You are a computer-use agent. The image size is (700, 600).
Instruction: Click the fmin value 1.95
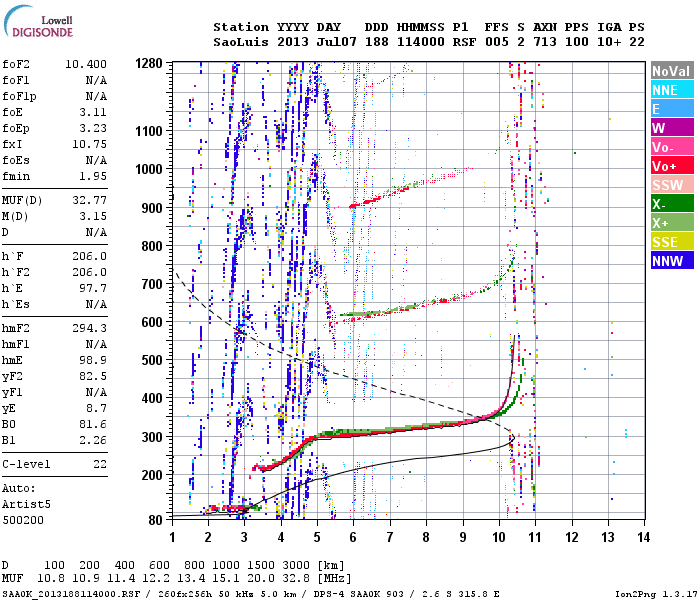[x=93, y=176]
